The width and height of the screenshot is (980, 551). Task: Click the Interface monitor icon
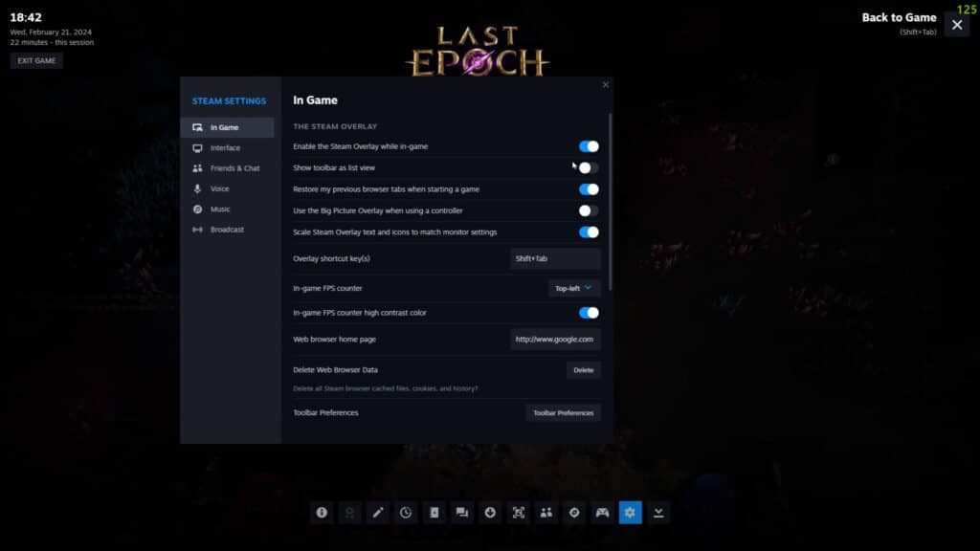coord(197,148)
